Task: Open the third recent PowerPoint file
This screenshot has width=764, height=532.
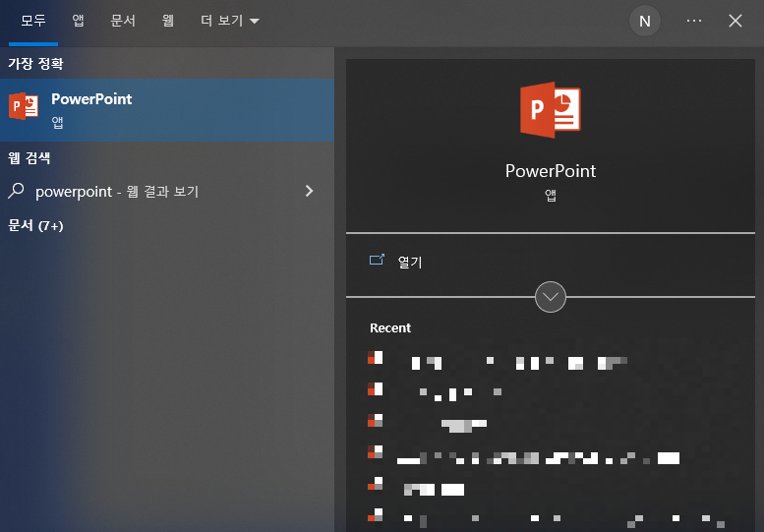Action: [x=550, y=424]
